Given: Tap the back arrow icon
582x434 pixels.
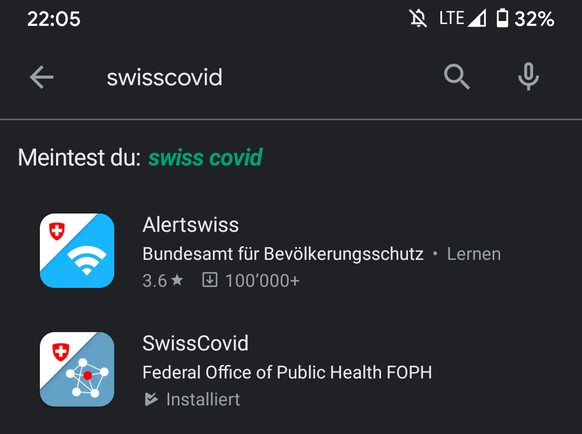Looking at the screenshot, I should [x=42, y=77].
